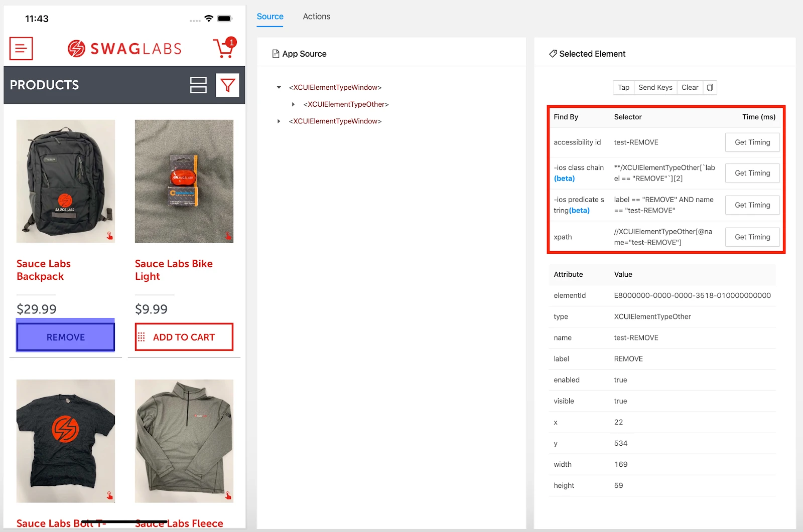Image resolution: width=803 pixels, height=532 pixels.
Task: Click the copy attributes icon button
Action: tap(710, 88)
